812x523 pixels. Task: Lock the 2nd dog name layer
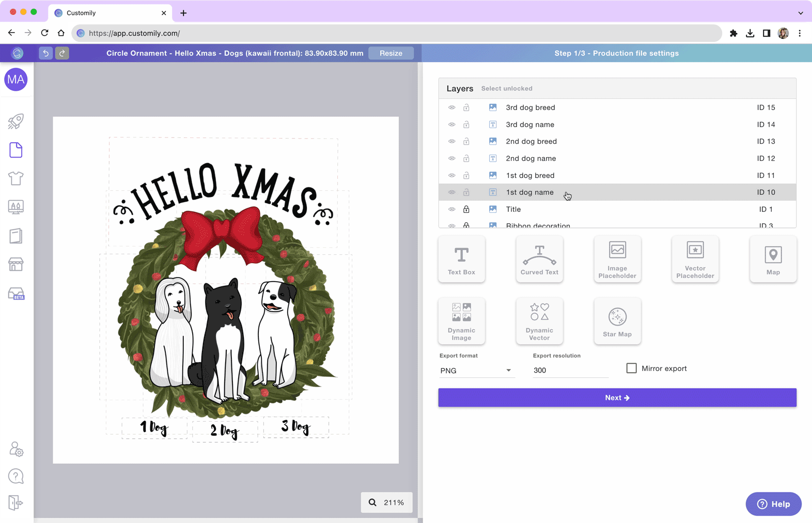pyautogui.click(x=466, y=158)
